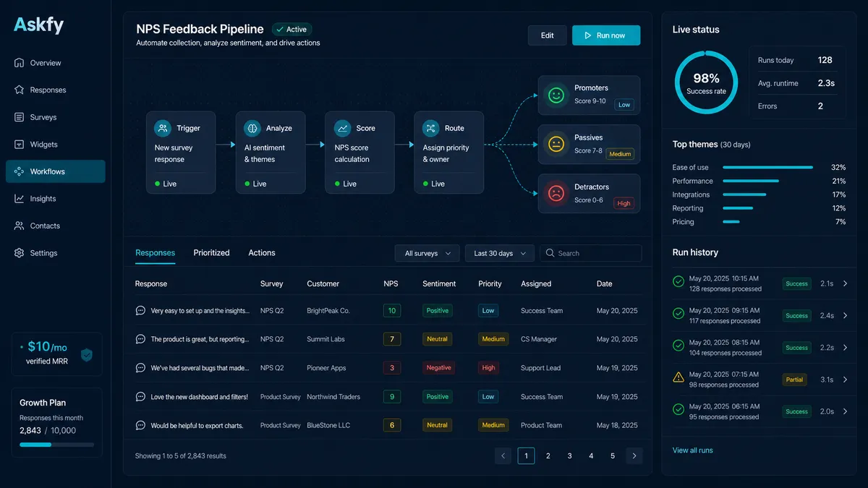Switch to the Responses tab
The width and height of the screenshot is (868, 488).
[155, 253]
